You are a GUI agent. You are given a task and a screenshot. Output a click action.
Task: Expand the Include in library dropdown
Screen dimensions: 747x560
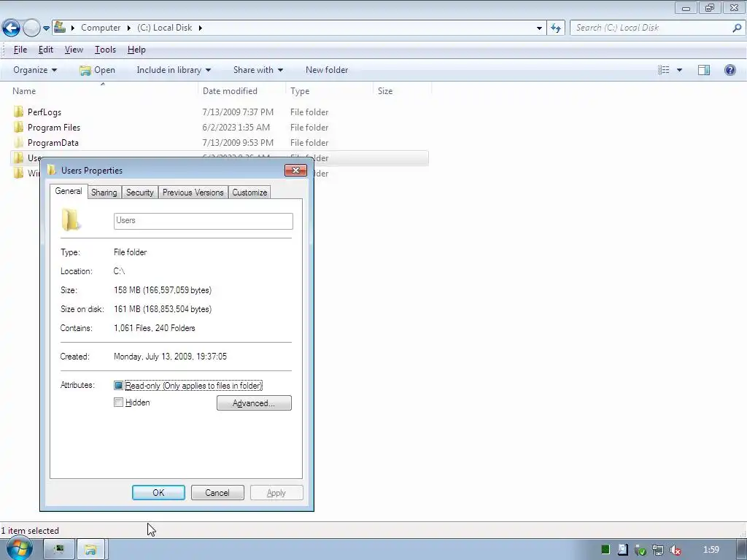pos(174,70)
